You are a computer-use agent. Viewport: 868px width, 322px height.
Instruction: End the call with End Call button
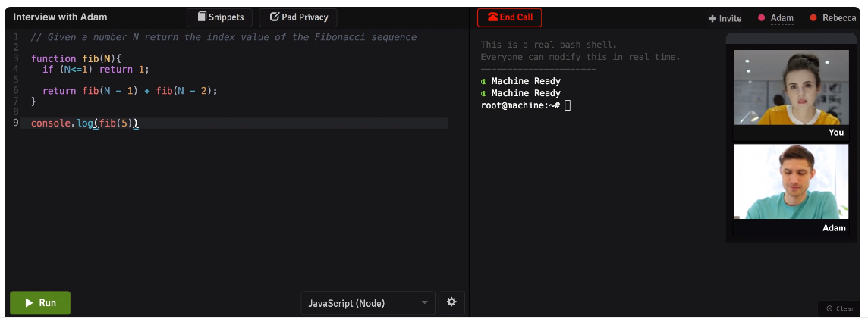point(509,17)
